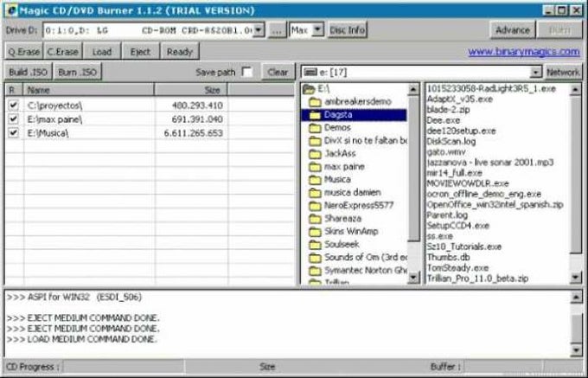588x378 pixels.
Task: Select the file AdaptX_v35.exe
Action: [x=460, y=99]
